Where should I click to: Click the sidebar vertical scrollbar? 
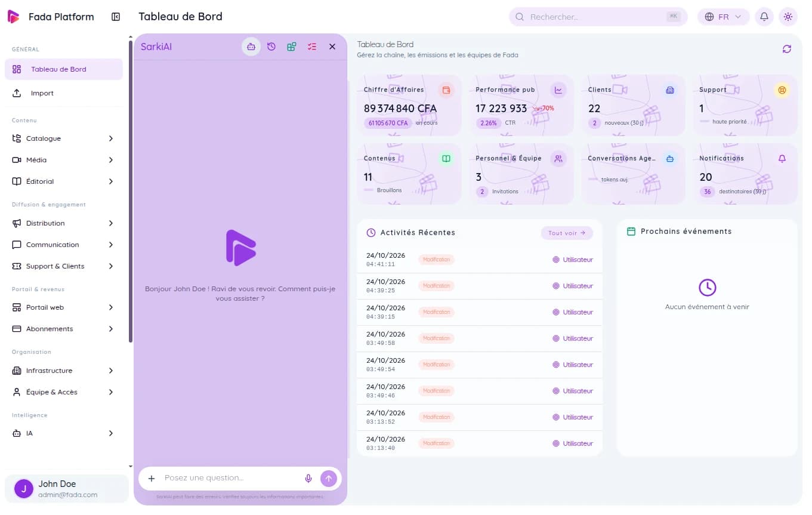131,191
